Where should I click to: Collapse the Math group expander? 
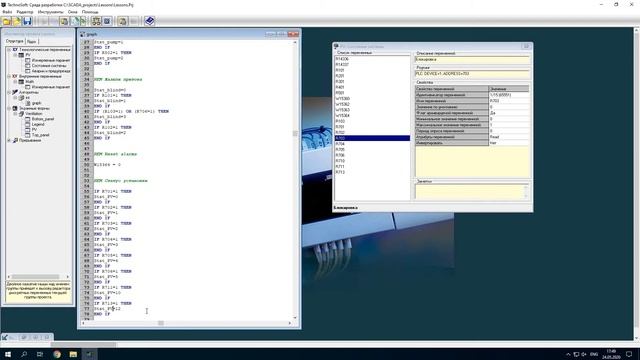pyautogui.click(x=15, y=82)
